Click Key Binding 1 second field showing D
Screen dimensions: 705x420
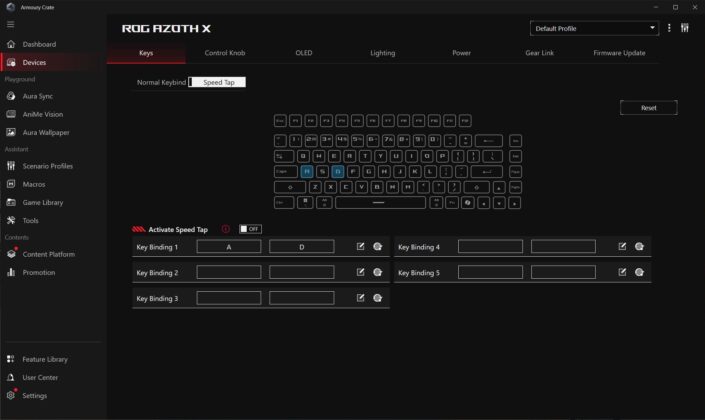[302, 246]
